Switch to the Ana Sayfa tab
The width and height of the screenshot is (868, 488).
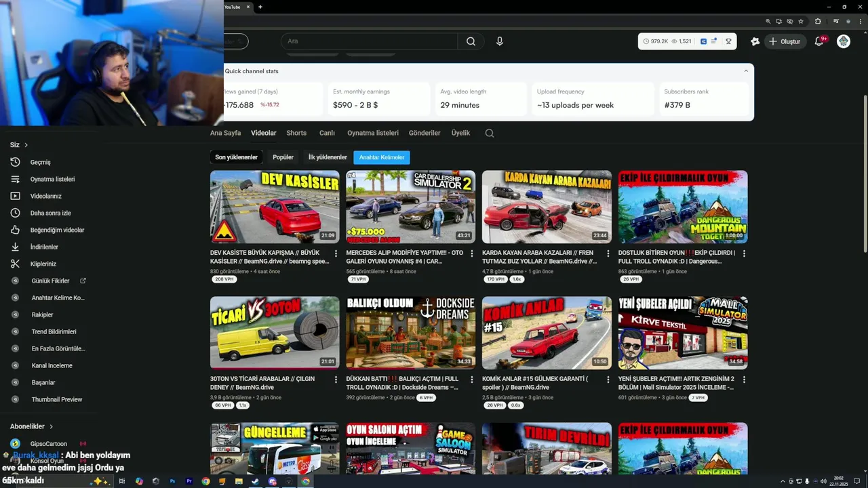(225, 133)
